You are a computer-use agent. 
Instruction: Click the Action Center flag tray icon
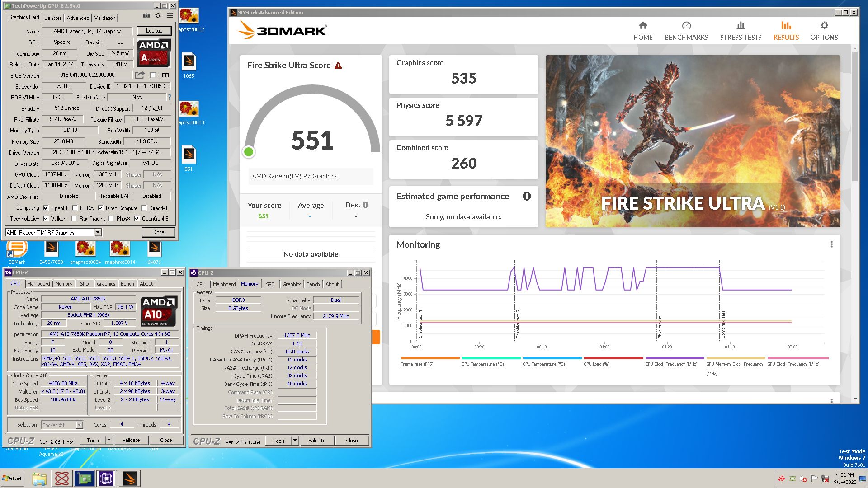[814, 479]
